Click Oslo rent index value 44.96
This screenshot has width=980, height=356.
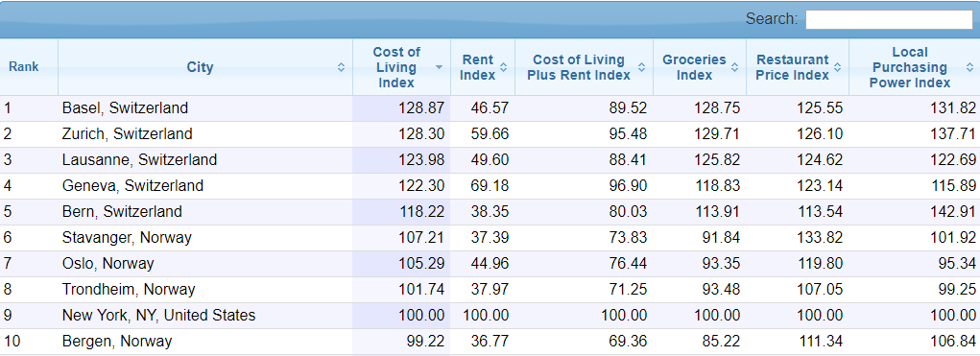pyautogui.click(x=490, y=264)
